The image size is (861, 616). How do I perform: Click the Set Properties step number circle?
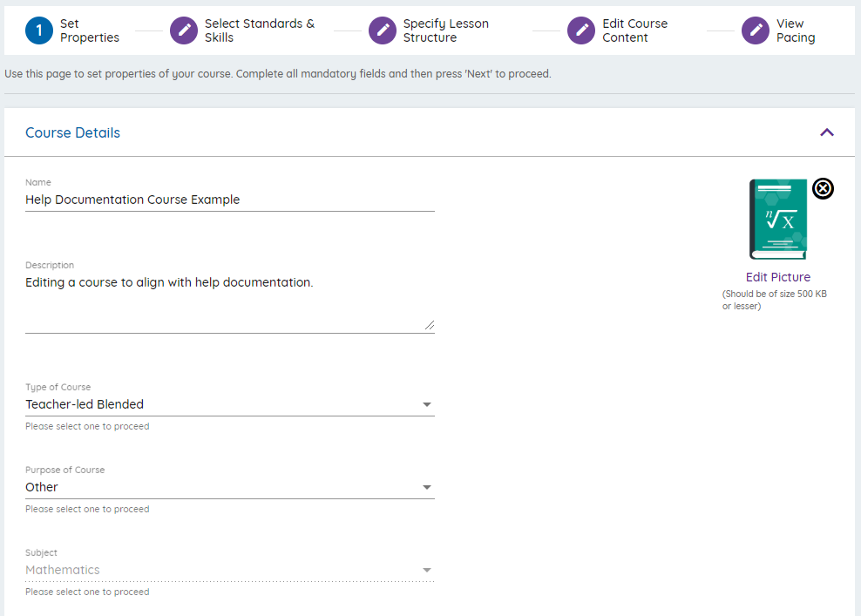(x=39, y=30)
